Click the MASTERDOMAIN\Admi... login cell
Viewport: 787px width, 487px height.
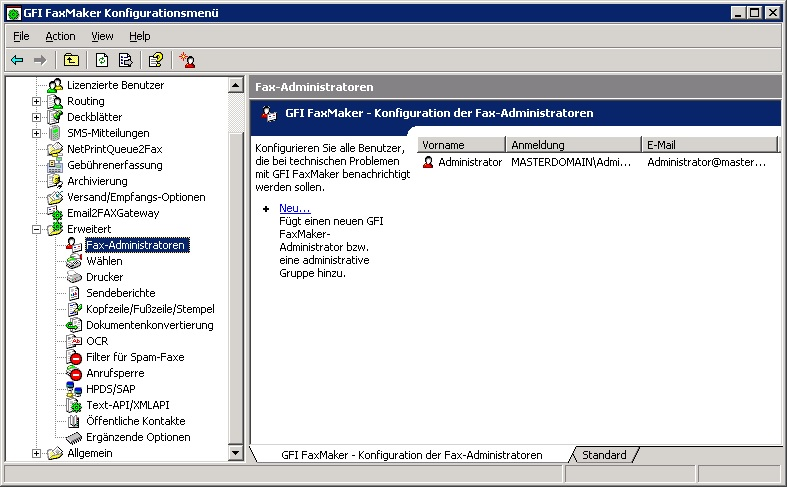(571, 162)
